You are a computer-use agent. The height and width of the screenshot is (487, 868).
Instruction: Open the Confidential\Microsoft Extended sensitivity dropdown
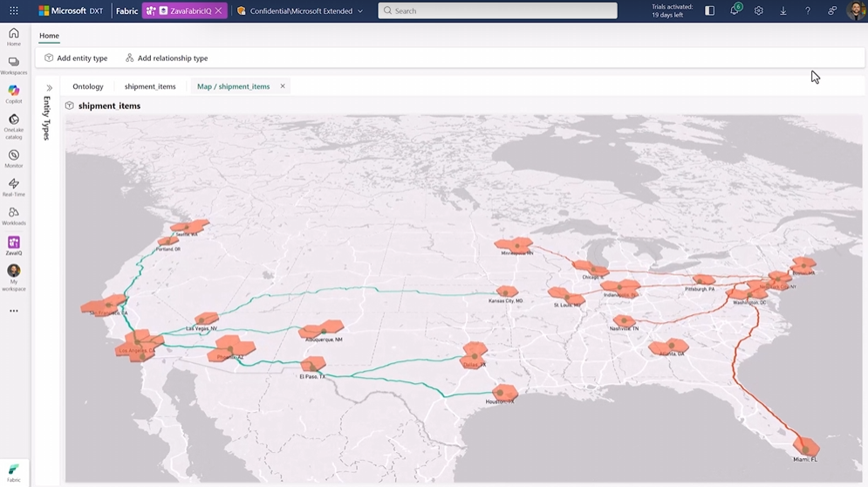click(x=300, y=11)
